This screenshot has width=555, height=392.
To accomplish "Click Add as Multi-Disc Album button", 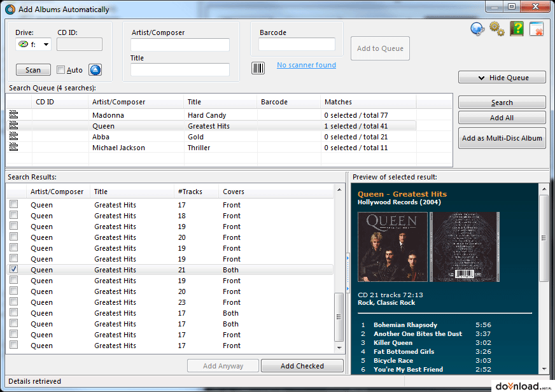I will point(502,138).
